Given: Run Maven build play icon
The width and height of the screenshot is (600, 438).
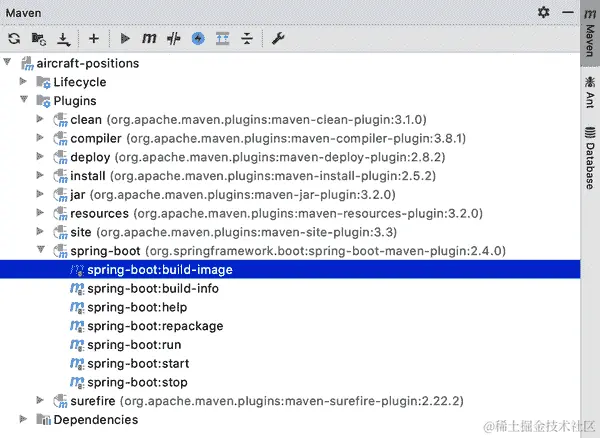Looking at the screenshot, I should click(125, 38).
